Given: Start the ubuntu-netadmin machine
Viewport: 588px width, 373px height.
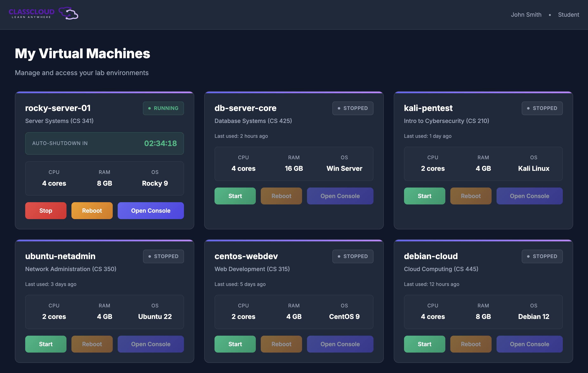Looking at the screenshot, I should (x=46, y=344).
